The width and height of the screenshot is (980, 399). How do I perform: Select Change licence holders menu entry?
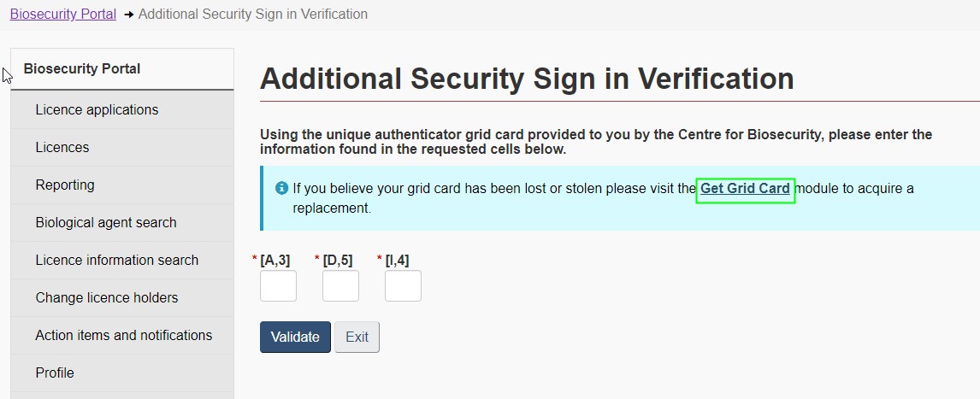[x=107, y=298]
